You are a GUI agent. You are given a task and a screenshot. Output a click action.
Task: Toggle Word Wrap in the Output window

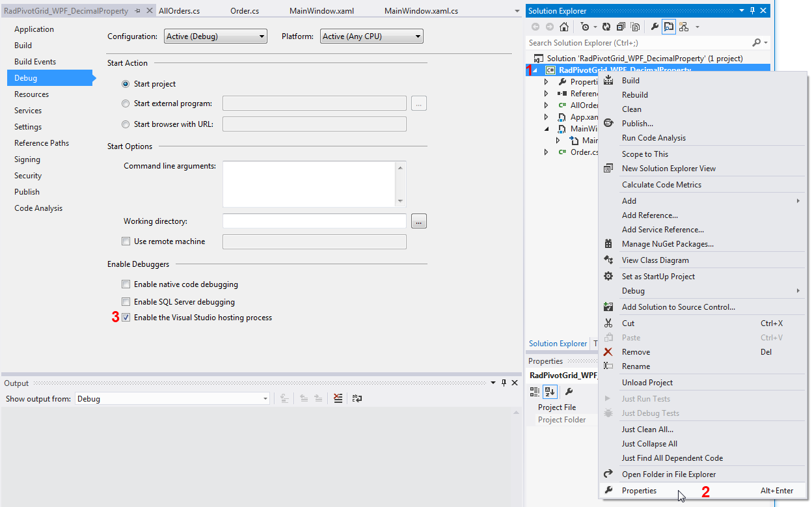tap(357, 398)
